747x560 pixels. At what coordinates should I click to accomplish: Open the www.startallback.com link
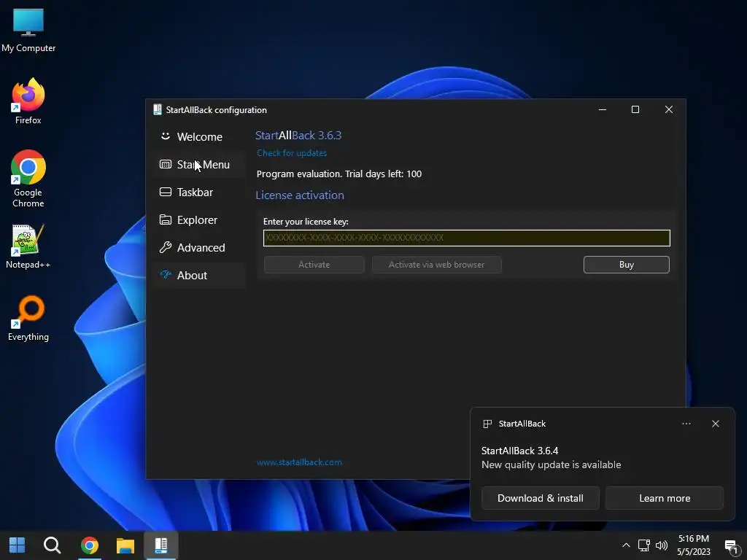299,462
